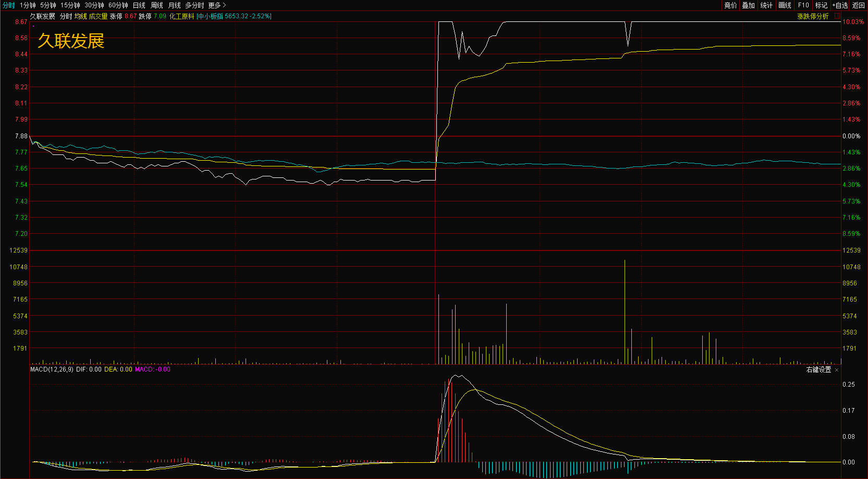The width and height of the screenshot is (868, 479).
Task: Expand the 更多 period options
Action: tap(217, 5)
